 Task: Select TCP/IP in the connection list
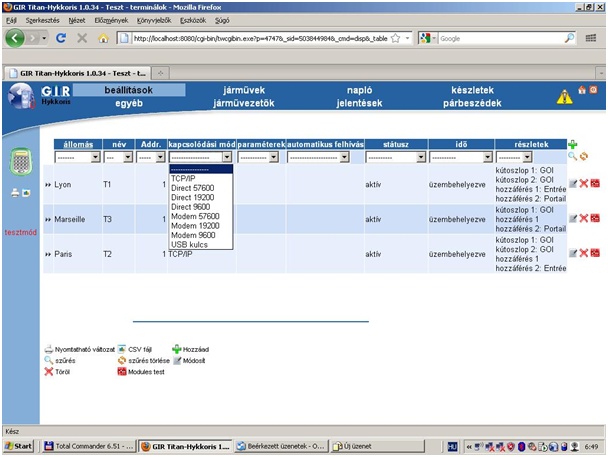click(201, 178)
